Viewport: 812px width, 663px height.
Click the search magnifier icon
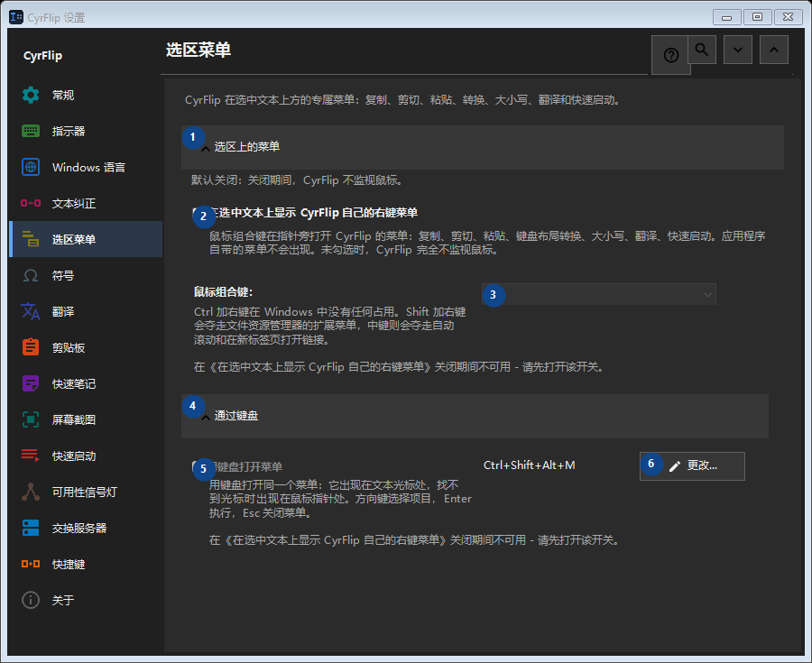click(x=702, y=50)
